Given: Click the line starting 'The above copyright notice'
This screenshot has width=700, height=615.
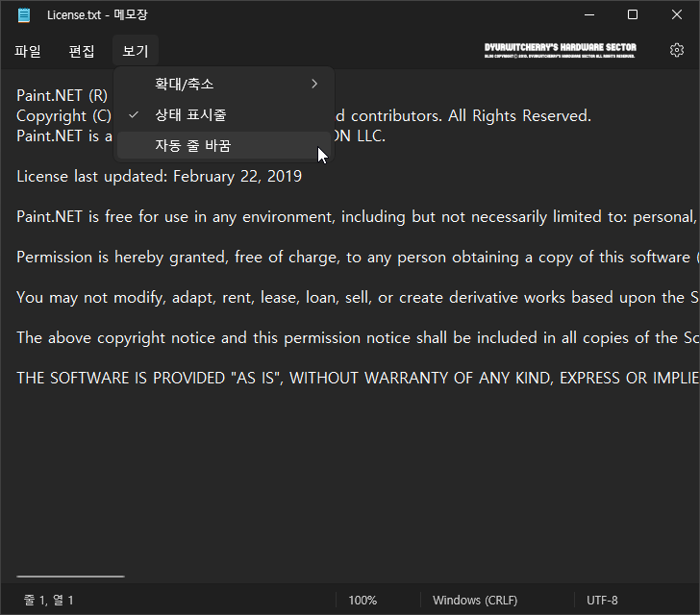Looking at the screenshot, I should point(358,338).
